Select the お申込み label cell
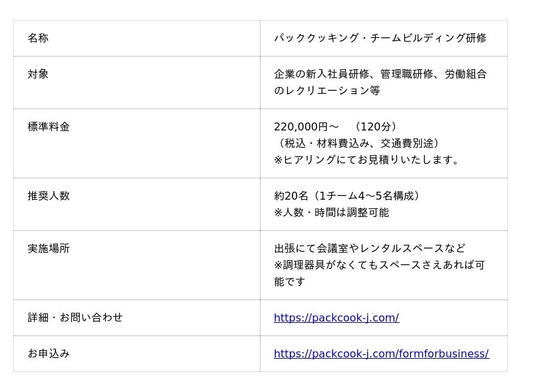The image size is (533, 392). (49, 354)
